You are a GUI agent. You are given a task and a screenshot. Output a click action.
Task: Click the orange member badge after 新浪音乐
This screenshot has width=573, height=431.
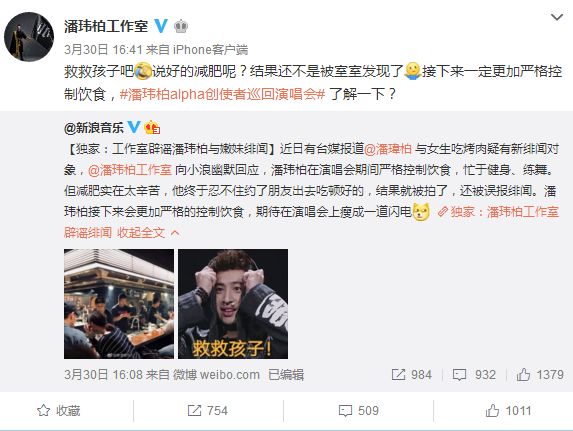(152, 127)
